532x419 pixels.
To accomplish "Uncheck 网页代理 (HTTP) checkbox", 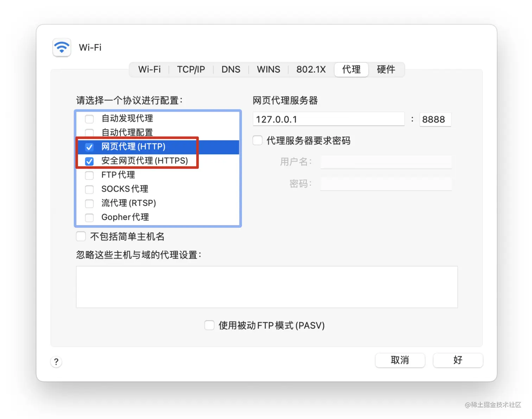I will click(x=89, y=147).
